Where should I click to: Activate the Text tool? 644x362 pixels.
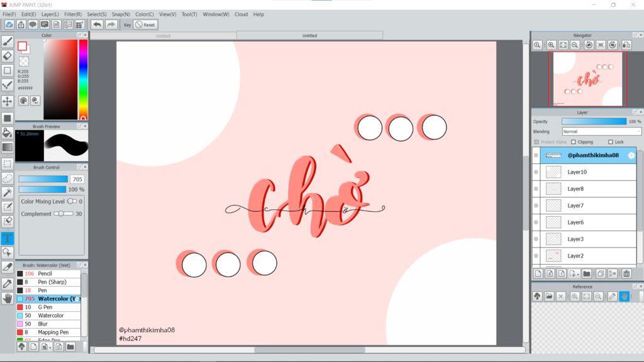(x=8, y=238)
